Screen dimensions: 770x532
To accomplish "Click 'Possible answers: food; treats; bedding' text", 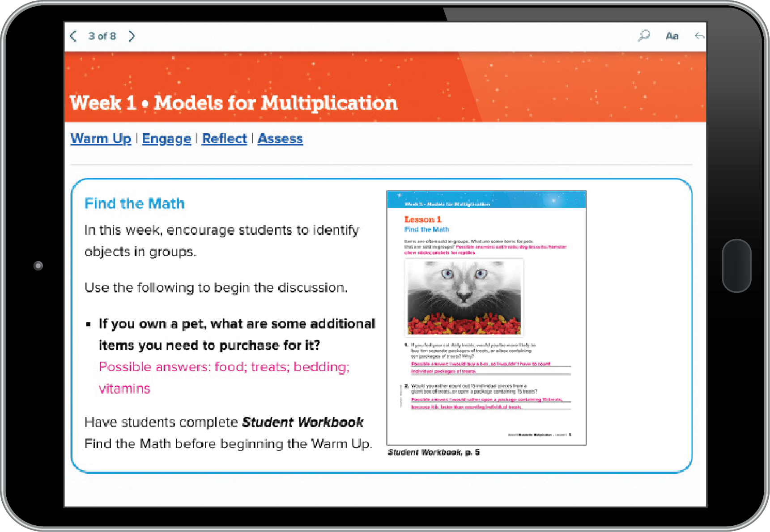I will click(224, 367).
